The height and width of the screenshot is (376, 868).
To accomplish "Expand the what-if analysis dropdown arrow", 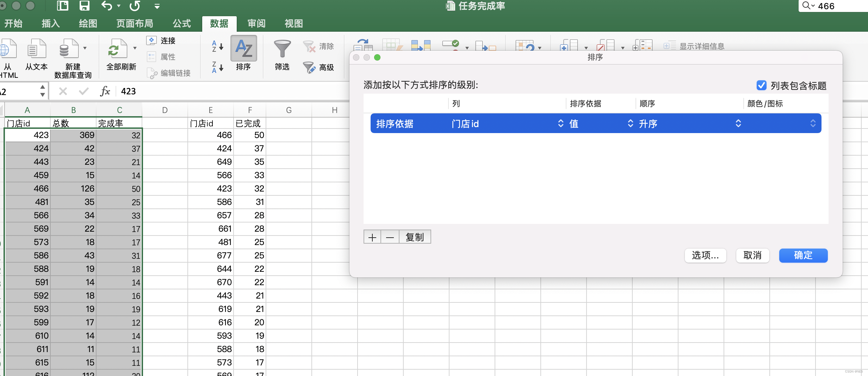I will pyautogui.click(x=540, y=48).
